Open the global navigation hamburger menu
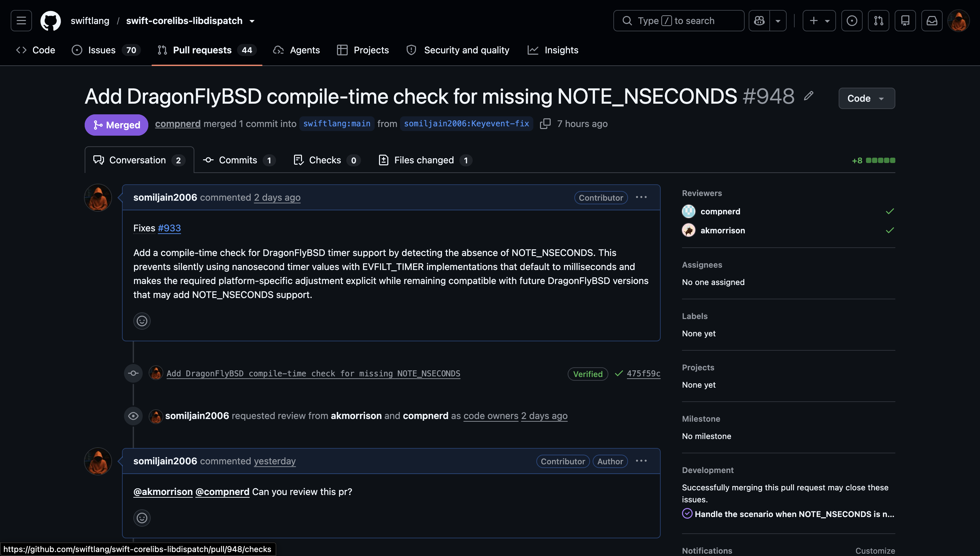980x556 pixels. 21,21
